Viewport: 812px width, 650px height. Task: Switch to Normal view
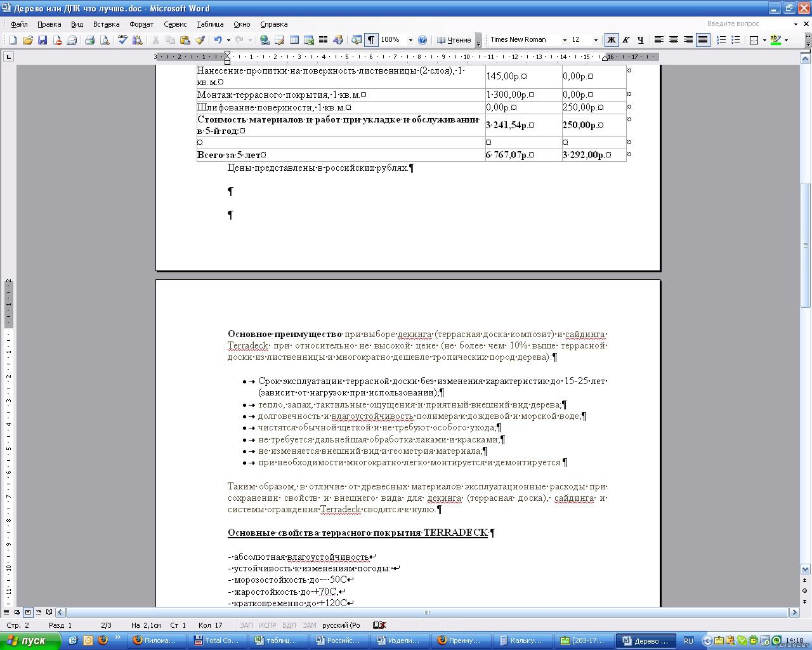7,613
